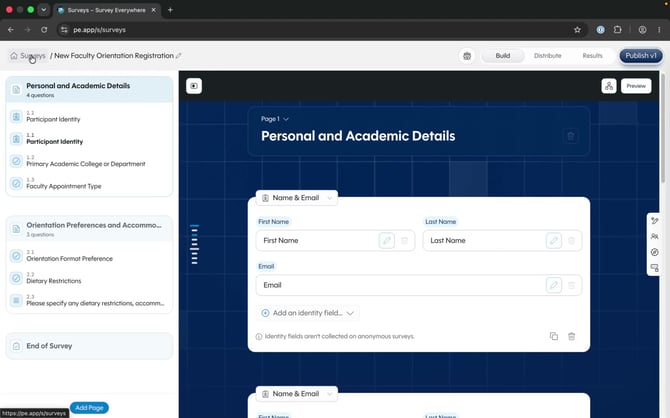
Task: Expand the Add an identity field dropdown
Action: (308, 313)
